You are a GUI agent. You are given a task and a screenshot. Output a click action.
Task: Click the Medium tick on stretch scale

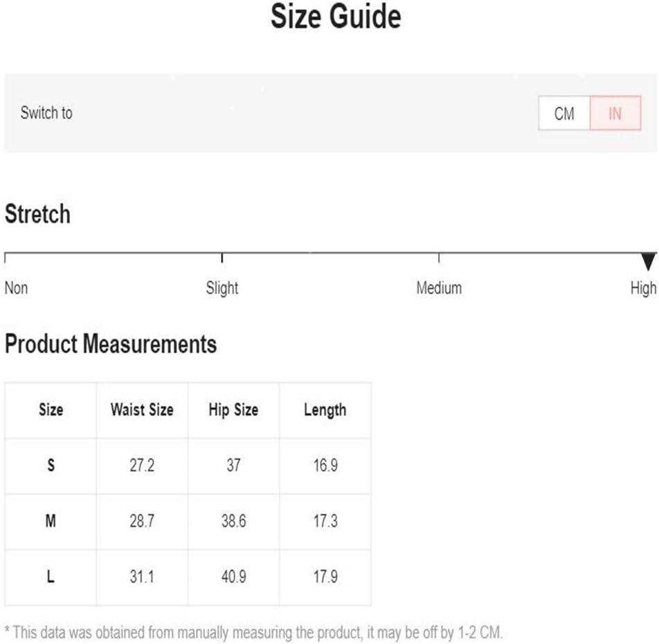pyautogui.click(x=439, y=258)
